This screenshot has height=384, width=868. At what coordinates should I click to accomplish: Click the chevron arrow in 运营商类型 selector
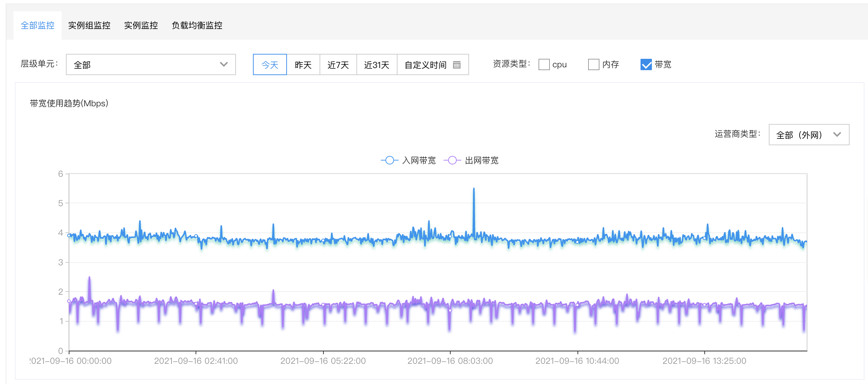837,135
